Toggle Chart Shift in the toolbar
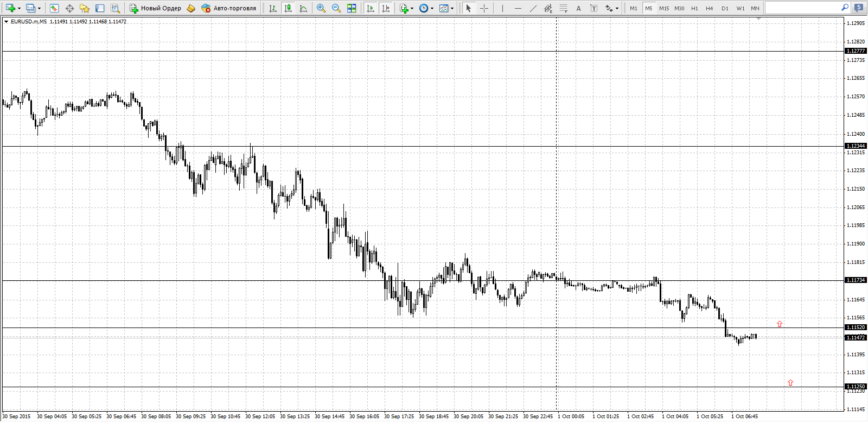 [x=386, y=8]
